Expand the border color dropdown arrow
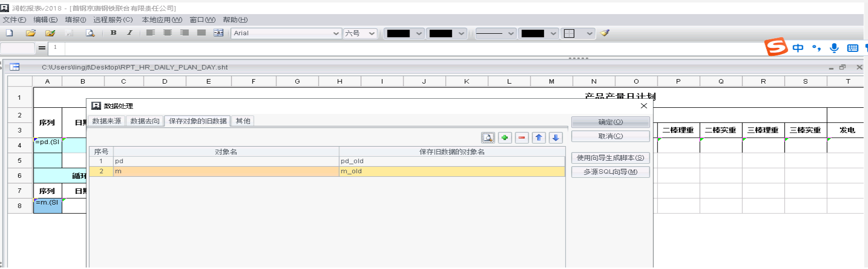This screenshot has height=269, width=868. pos(553,33)
